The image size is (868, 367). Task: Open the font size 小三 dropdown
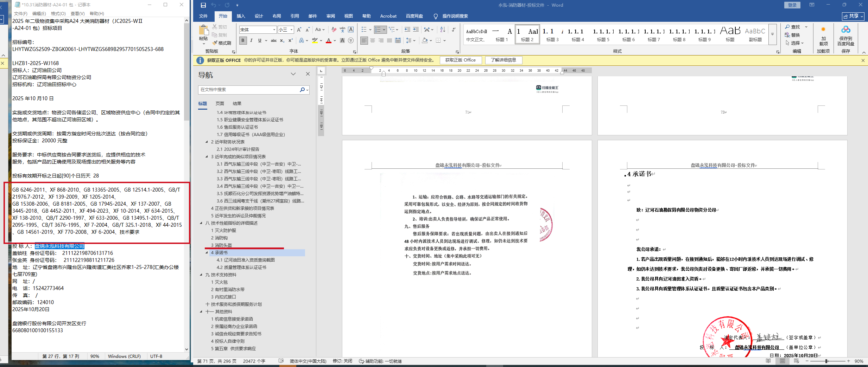point(291,30)
